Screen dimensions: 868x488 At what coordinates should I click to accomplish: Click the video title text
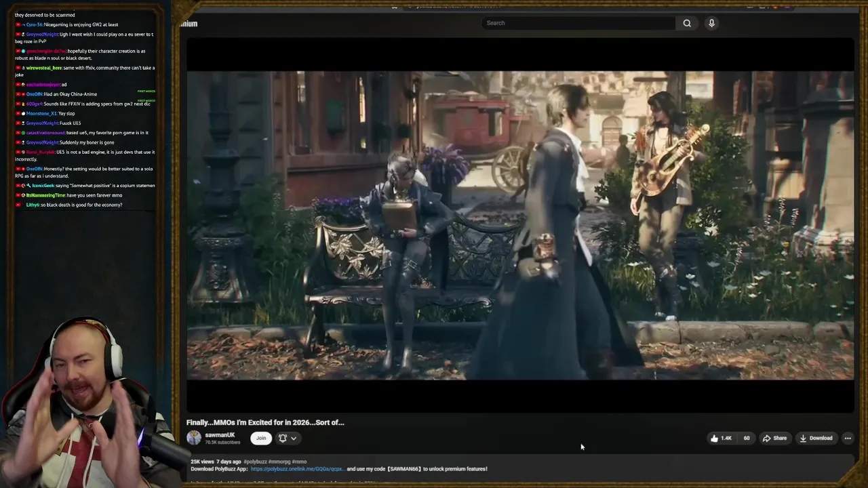265,422
